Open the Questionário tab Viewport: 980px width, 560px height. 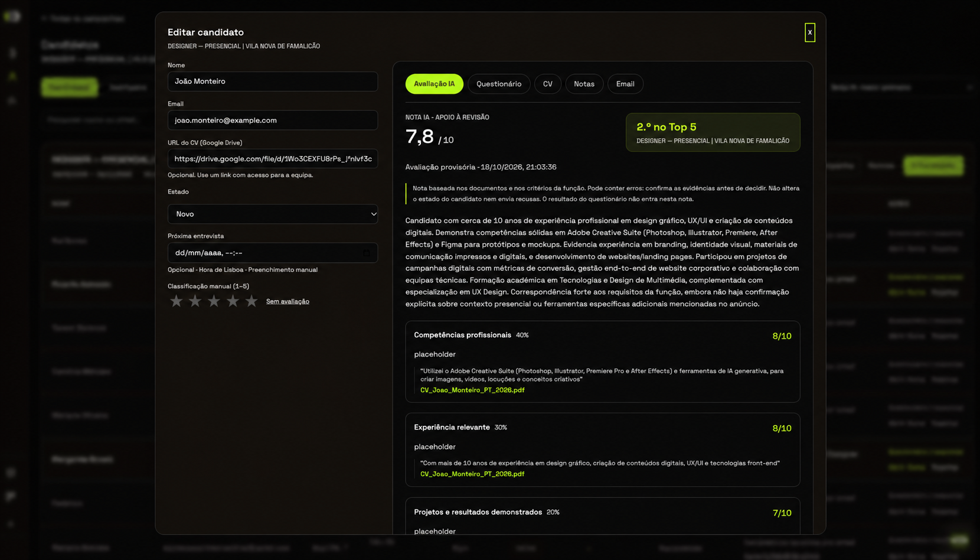click(x=499, y=84)
